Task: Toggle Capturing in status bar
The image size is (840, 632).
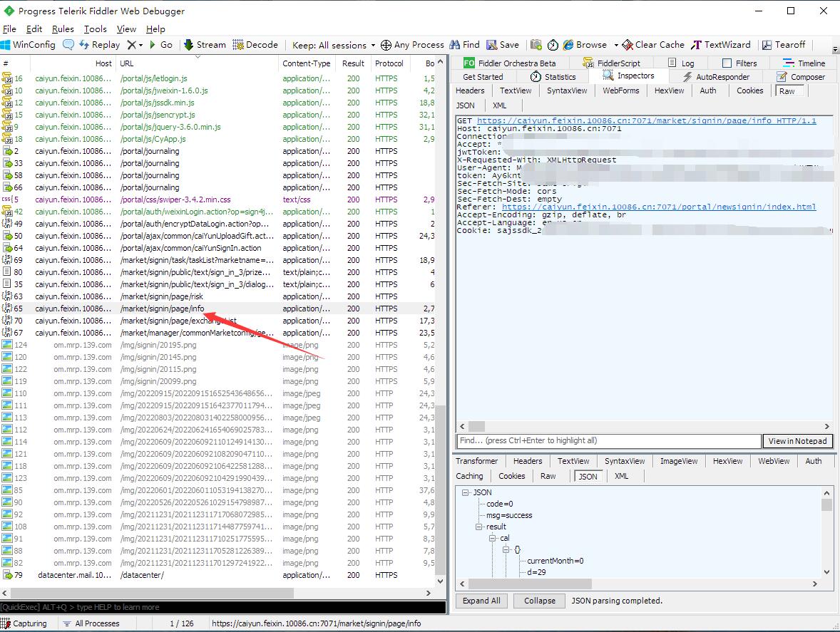Action: [24, 624]
